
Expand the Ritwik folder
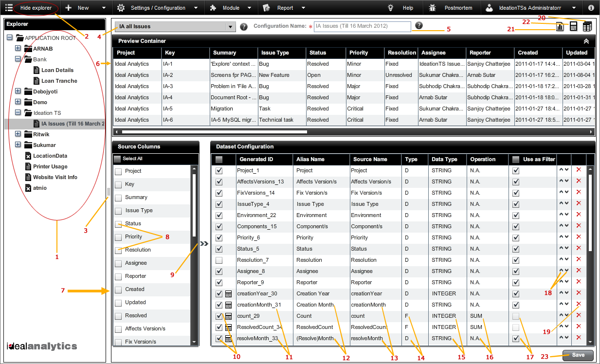point(18,134)
